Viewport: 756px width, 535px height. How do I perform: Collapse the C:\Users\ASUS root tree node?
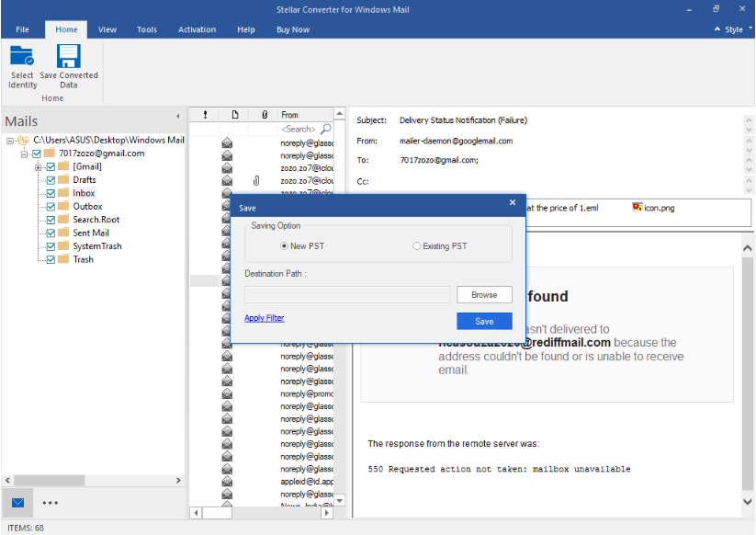(9, 141)
